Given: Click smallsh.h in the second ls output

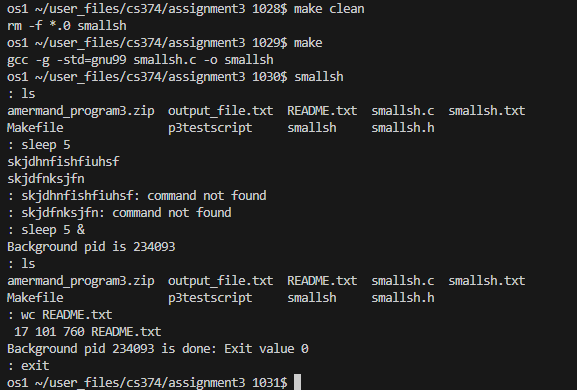Looking at the screenshot, I should coord(403,298).
